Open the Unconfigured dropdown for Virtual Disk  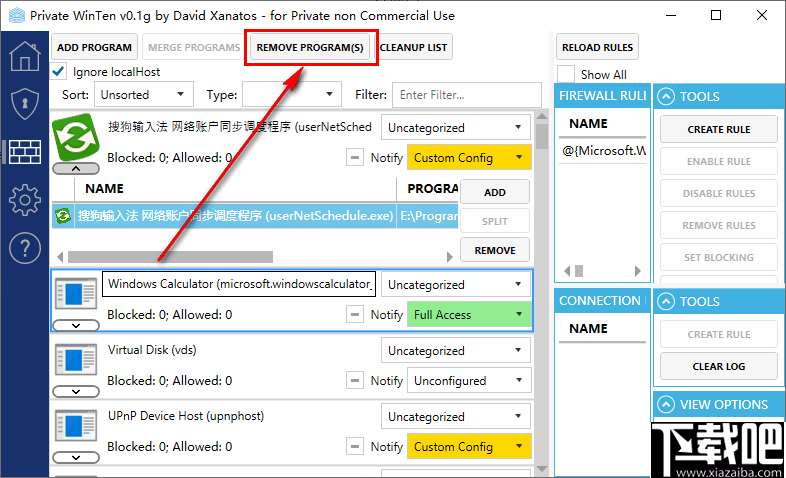pos(469,380)
